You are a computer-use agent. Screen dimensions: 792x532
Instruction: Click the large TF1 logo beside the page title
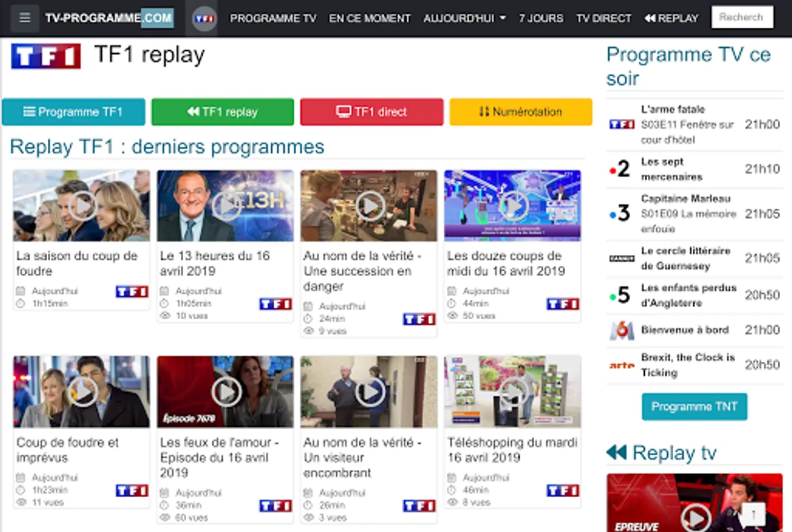point(46,56)
